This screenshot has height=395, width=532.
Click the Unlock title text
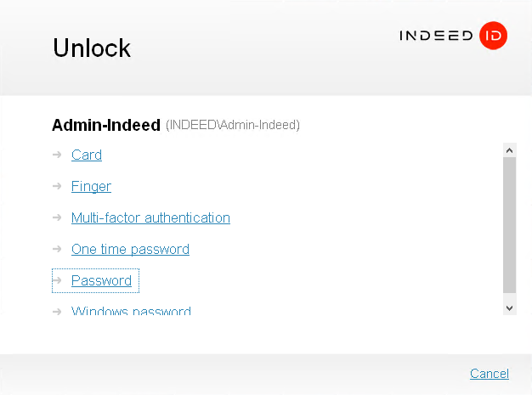pos(92,48)
